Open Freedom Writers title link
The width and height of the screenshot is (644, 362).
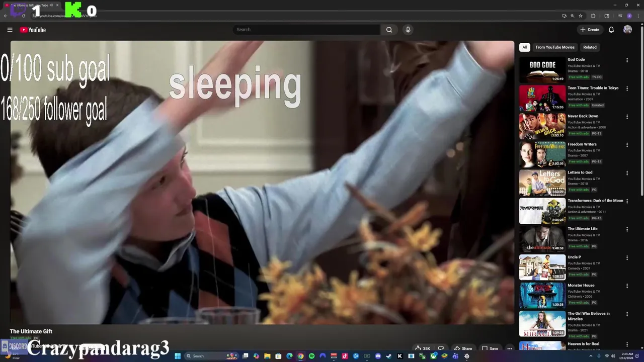[x=582, y=144]
